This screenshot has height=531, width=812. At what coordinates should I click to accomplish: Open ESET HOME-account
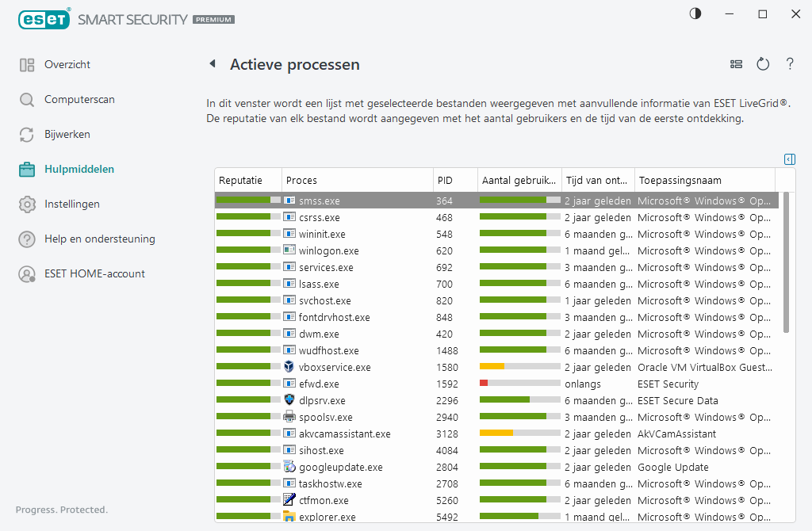click(94, 273)
